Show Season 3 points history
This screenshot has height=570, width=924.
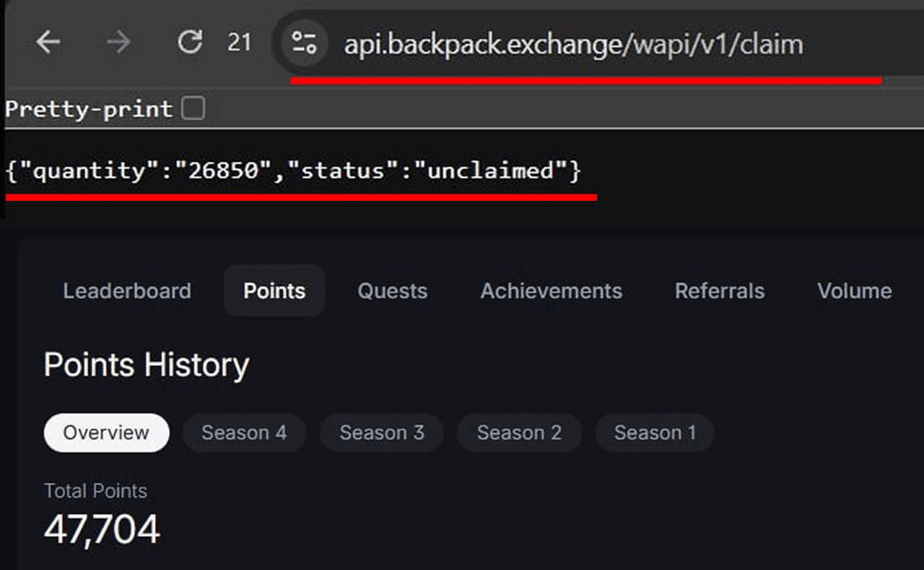coord(381,433)
